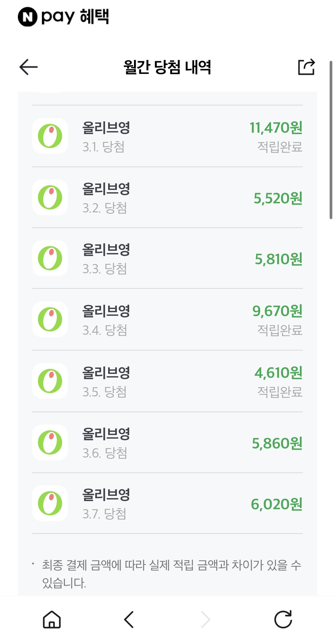Tap the 9,670원 reward amount
Screen dimensions: 335x644
(x=277, y=311)
